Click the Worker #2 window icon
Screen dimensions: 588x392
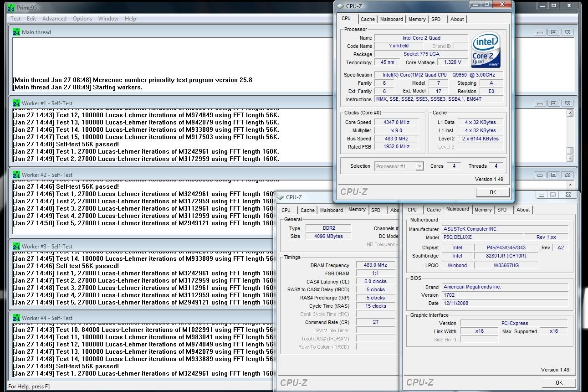(x=16, y=175)
